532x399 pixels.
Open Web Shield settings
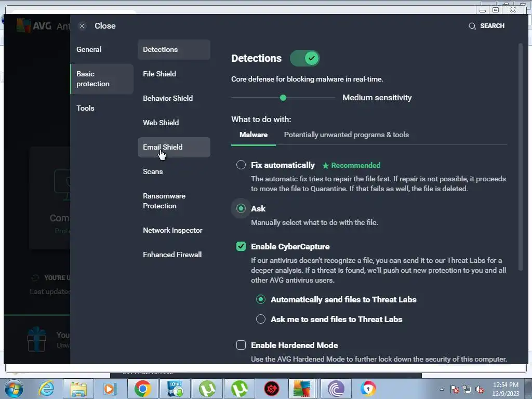pyautogui.click(x=174, y=123)
